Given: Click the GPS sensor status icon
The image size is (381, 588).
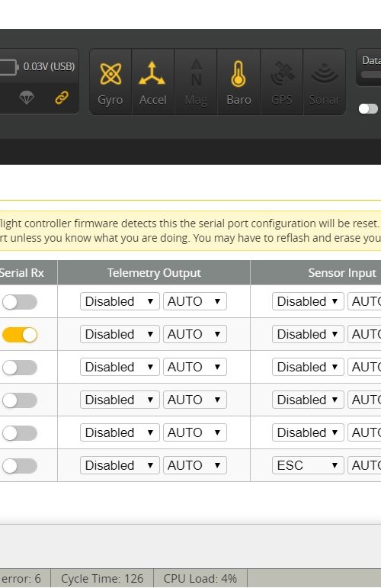Looking at the screenshot, I should [282, 82].
